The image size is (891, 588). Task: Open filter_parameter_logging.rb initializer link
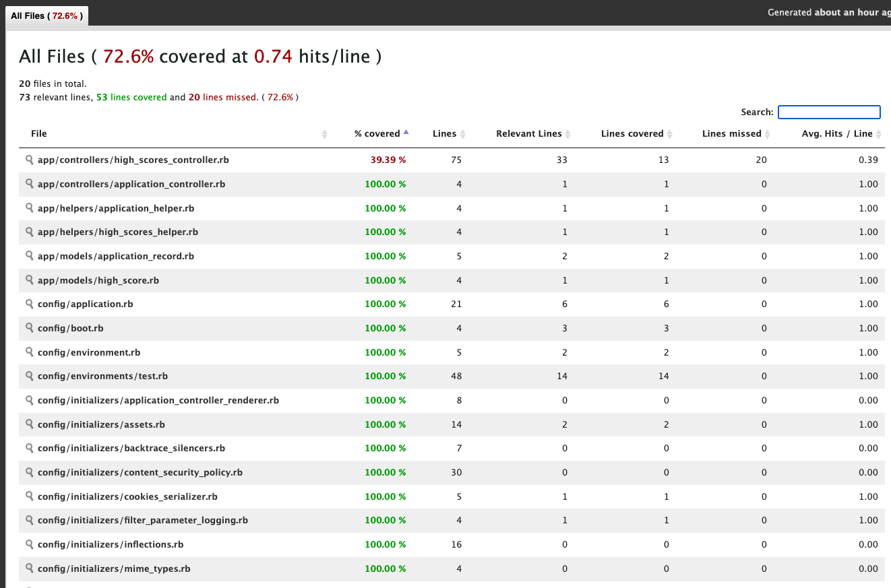click(143, 520)
